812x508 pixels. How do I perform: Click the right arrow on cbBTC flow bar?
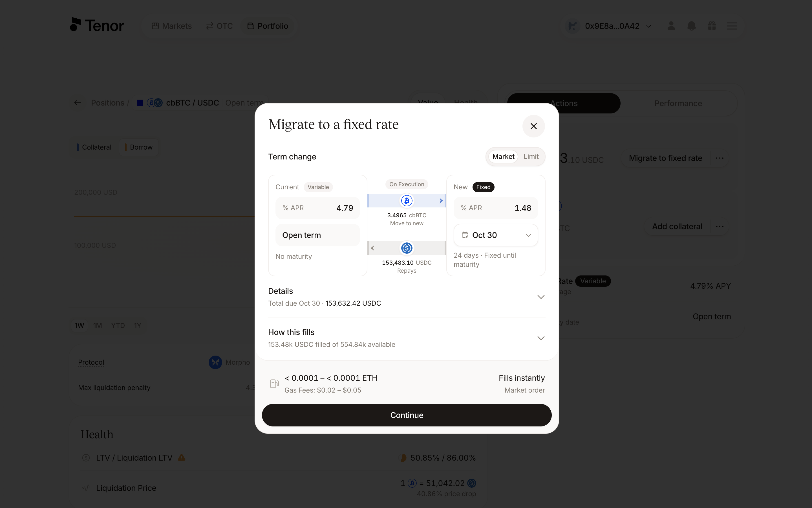coord(441,201)
